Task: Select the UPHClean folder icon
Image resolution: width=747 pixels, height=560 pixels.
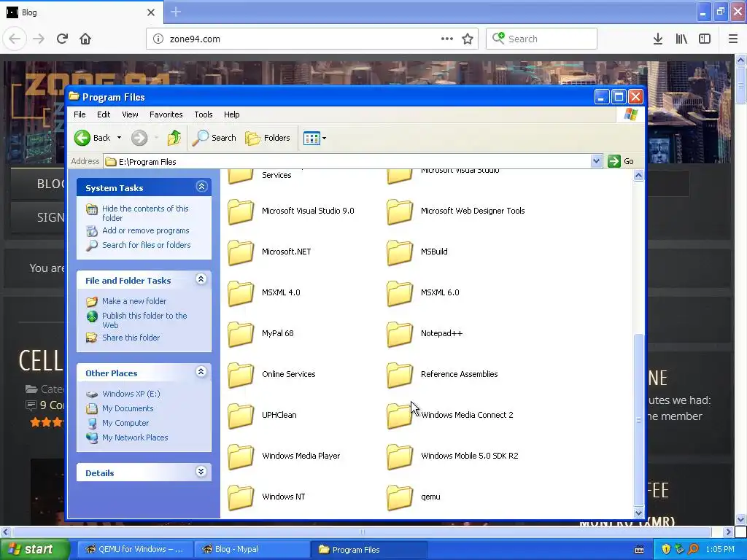Action: 241,416
